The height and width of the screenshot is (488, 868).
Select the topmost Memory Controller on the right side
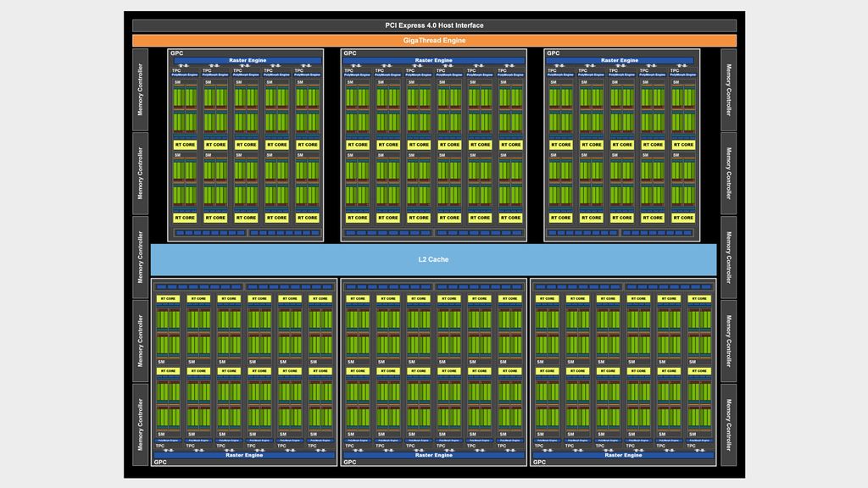(728, 90)
